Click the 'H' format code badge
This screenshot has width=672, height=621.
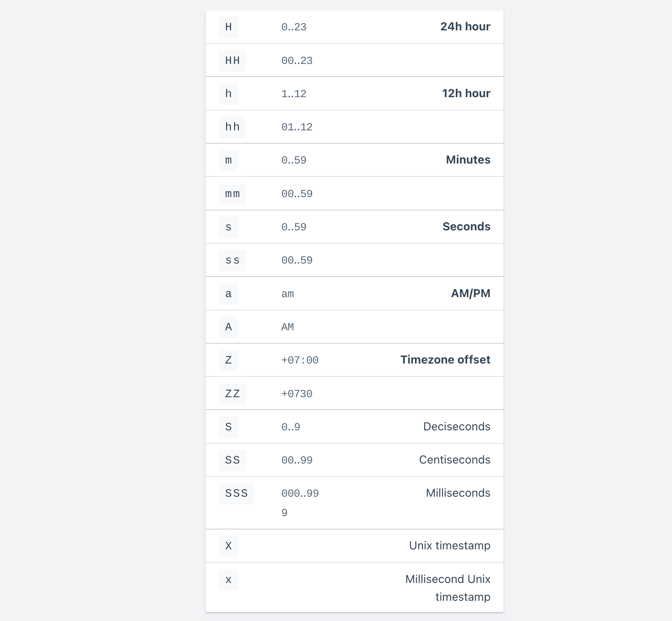pyautogui.click(x=228, y=27)
